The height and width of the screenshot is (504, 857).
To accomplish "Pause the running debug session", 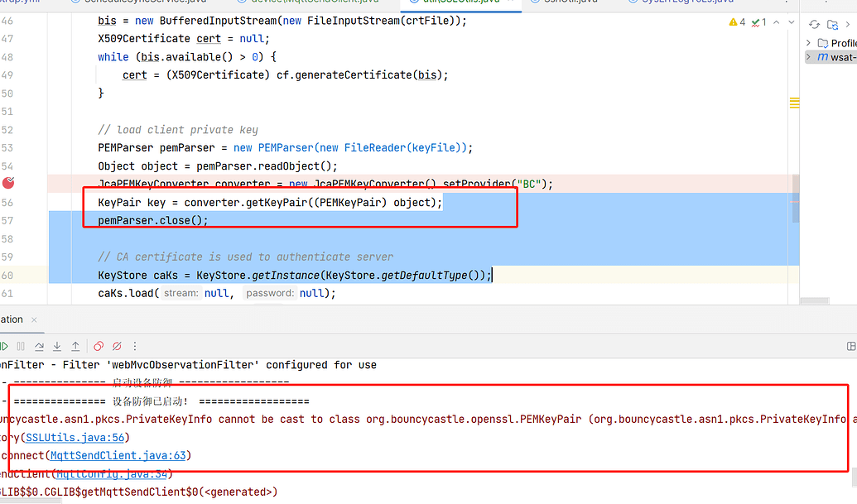I will click(22, 346).
